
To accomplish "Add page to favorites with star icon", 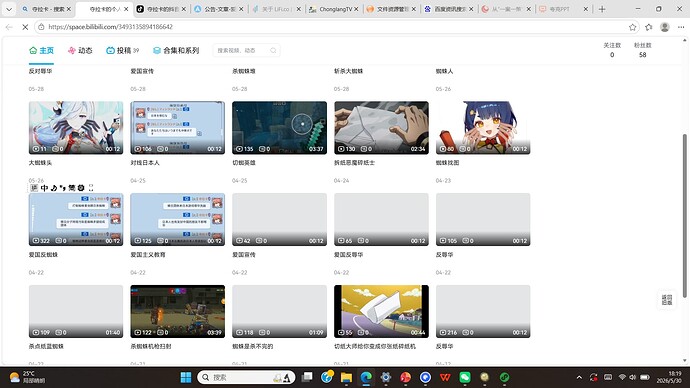I will (632, 27).
